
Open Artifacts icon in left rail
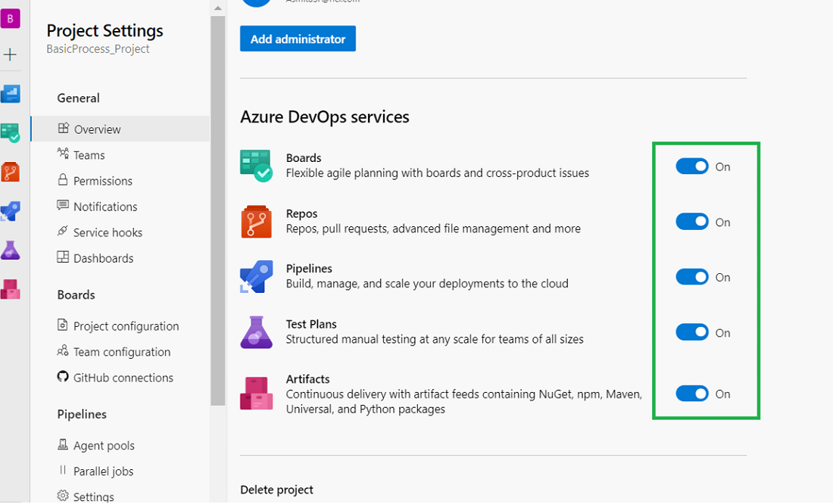coord(10,289)
